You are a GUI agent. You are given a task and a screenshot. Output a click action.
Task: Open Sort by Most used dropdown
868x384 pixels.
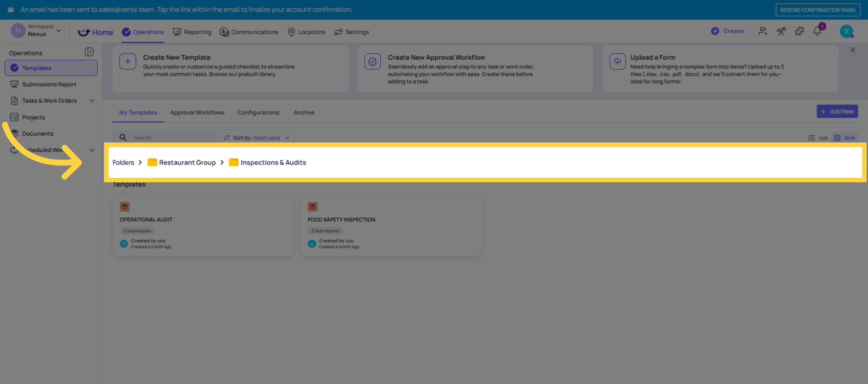(x=257, y=137)
